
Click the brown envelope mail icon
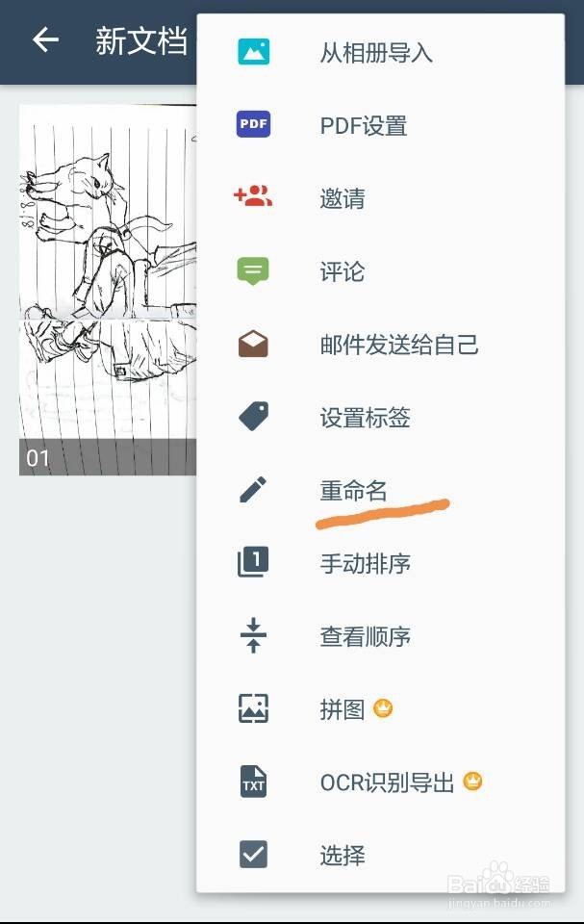pyautogui.click(x=253, y=344)
